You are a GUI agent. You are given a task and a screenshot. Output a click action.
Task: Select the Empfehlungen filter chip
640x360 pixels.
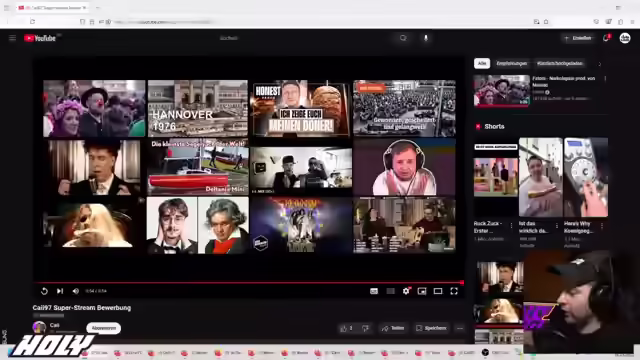point(512,63)
